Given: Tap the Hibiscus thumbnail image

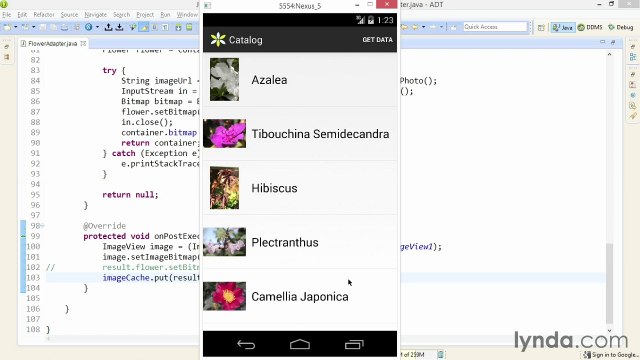Looking at the screenshot, I should 224,188.
